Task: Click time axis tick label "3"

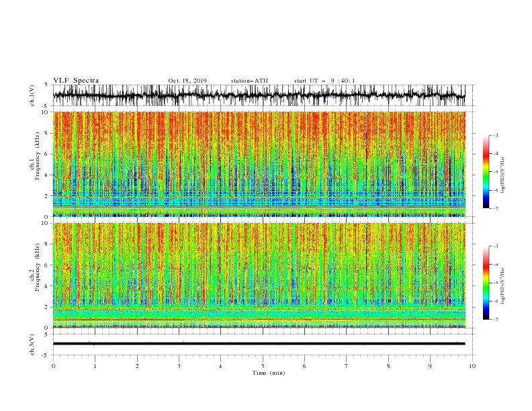Action: [179, 366]
